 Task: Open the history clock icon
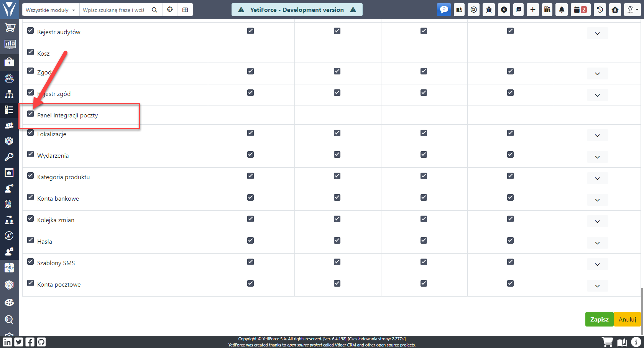click(600, 10)
